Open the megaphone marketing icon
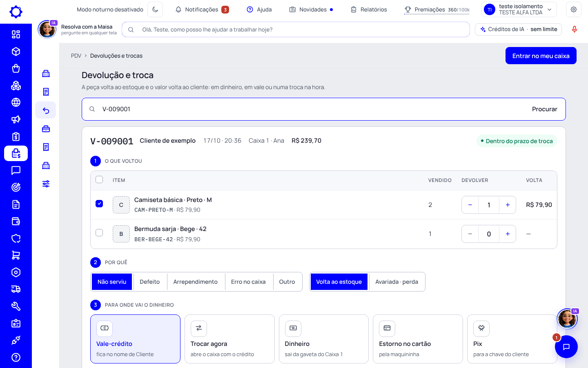 point(16,119)
